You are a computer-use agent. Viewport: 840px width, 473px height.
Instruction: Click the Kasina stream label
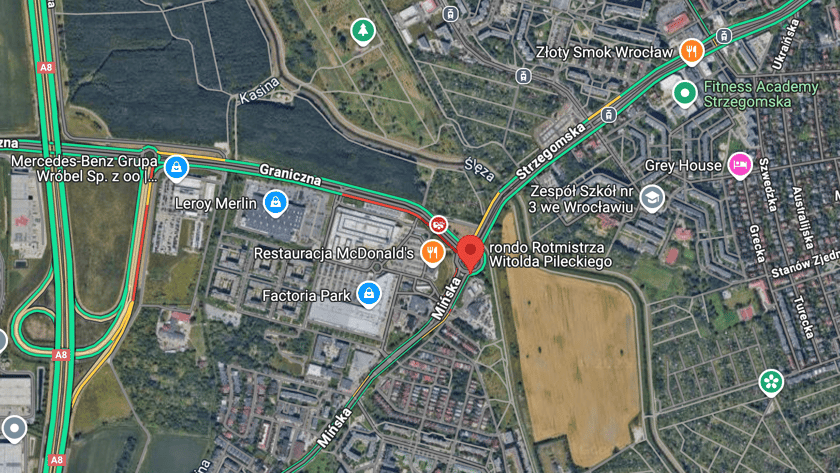(259, 90)
